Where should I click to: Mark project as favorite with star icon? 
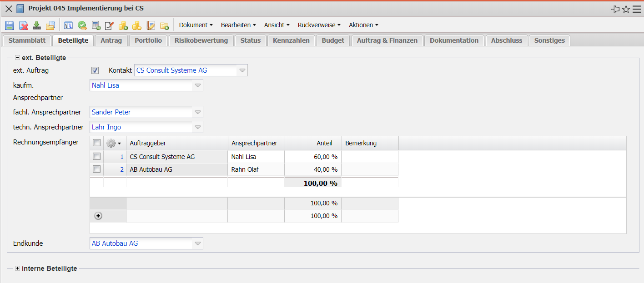pos(626,9)
